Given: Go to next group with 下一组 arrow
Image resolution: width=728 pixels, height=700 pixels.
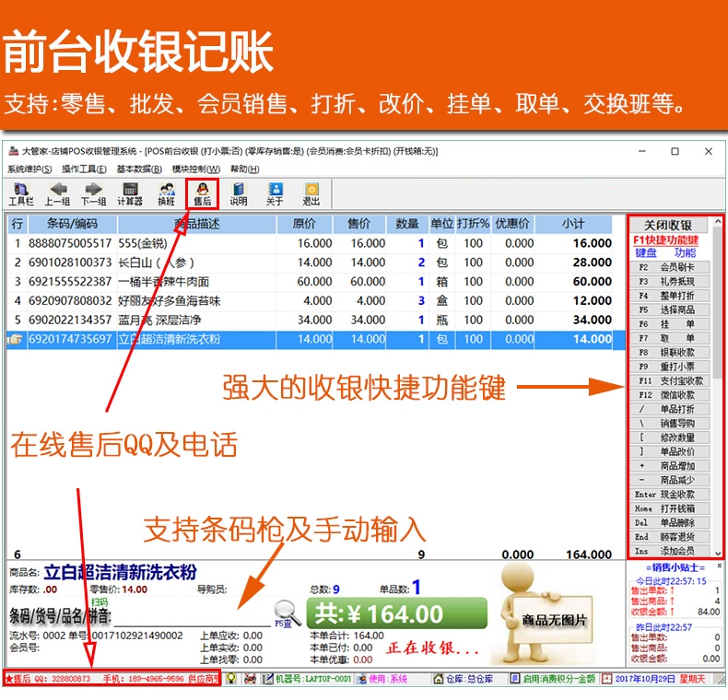Looking at the screenshot, I should pos(93,194).
